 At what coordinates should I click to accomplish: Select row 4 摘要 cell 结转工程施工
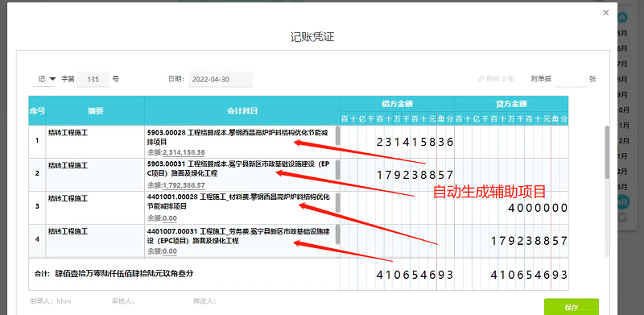tap(95, 241)
